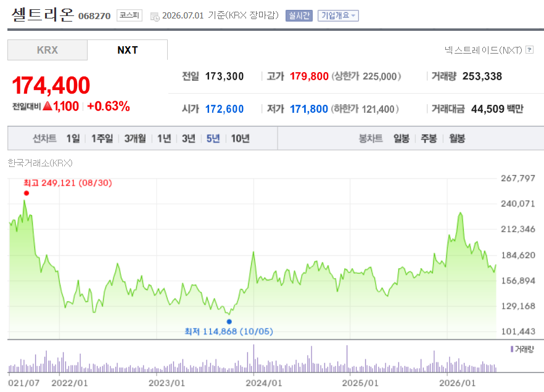Switch to 주봉 candle chart
The height and width of the screenshot is (392, 544).
point(429,139)
